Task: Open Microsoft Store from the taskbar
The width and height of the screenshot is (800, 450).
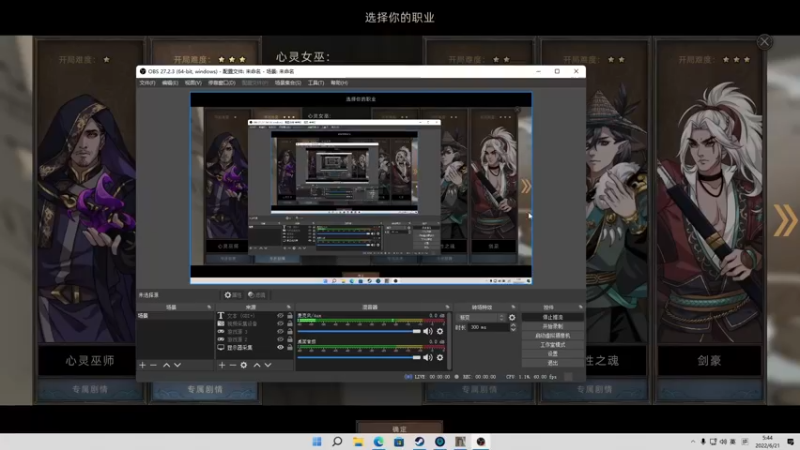Action: [399, 441]
